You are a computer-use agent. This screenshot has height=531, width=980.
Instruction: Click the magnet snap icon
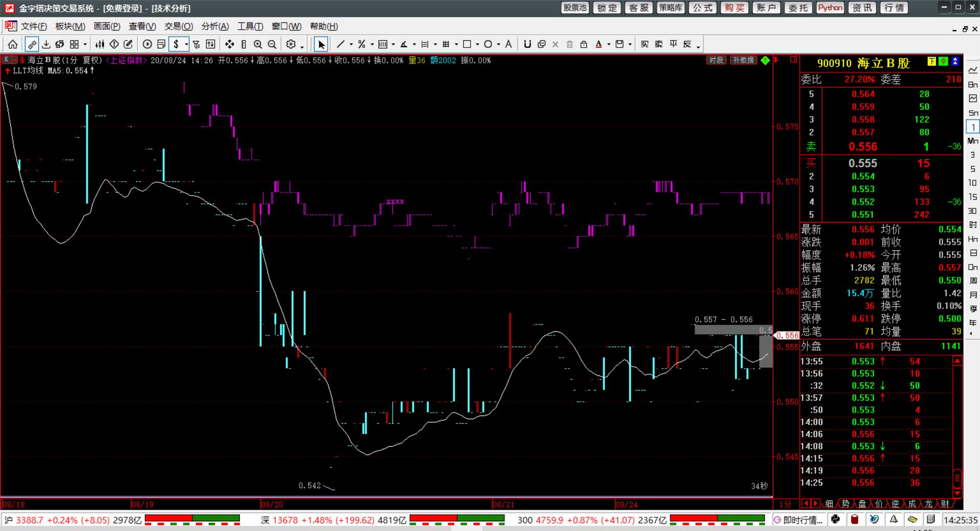point(528,44)
